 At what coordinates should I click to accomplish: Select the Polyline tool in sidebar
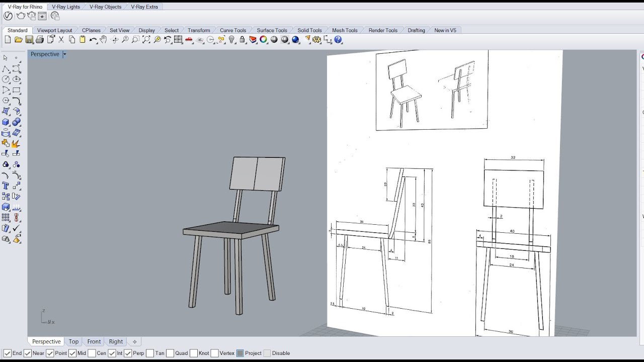click(x=6, y=69)
